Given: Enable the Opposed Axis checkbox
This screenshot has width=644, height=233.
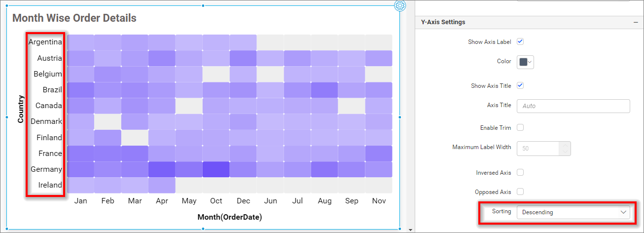Looking at the screenshot, I should pos(520,192).
